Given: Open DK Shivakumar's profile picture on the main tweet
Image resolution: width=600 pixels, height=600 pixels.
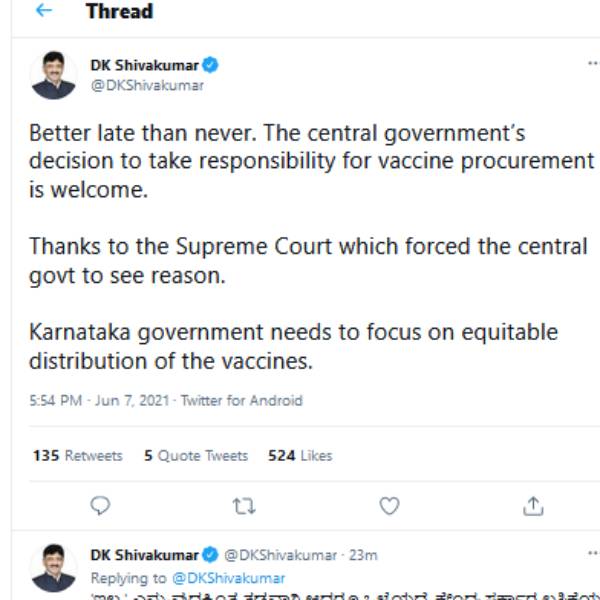Looking at the screenshot, I should point(54,75).
